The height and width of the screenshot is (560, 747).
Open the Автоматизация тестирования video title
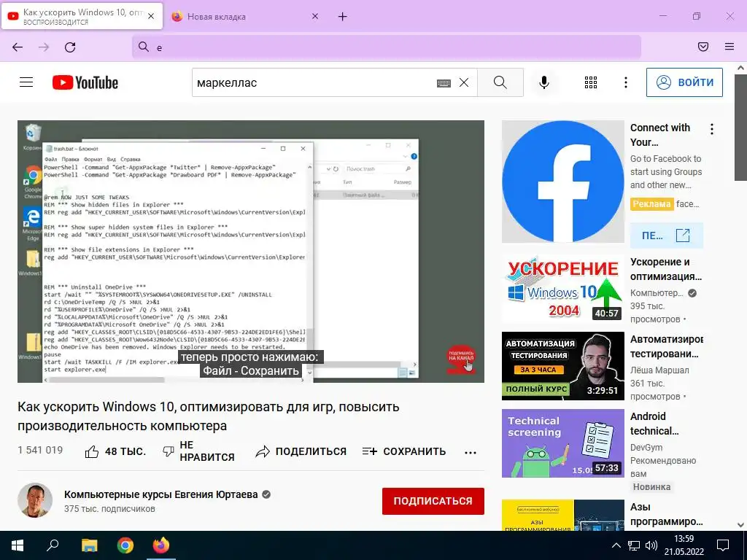666,346
